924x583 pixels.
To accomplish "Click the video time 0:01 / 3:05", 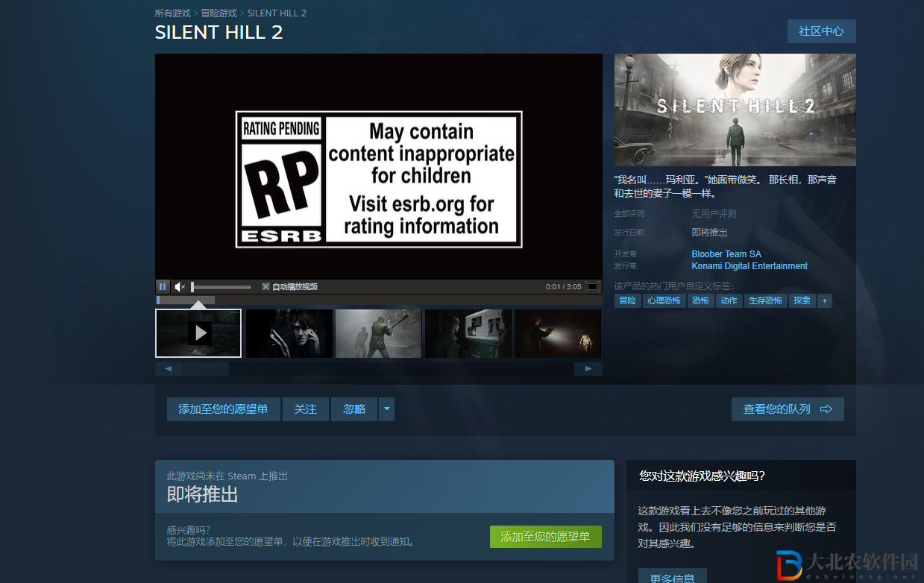I will 563,287.
